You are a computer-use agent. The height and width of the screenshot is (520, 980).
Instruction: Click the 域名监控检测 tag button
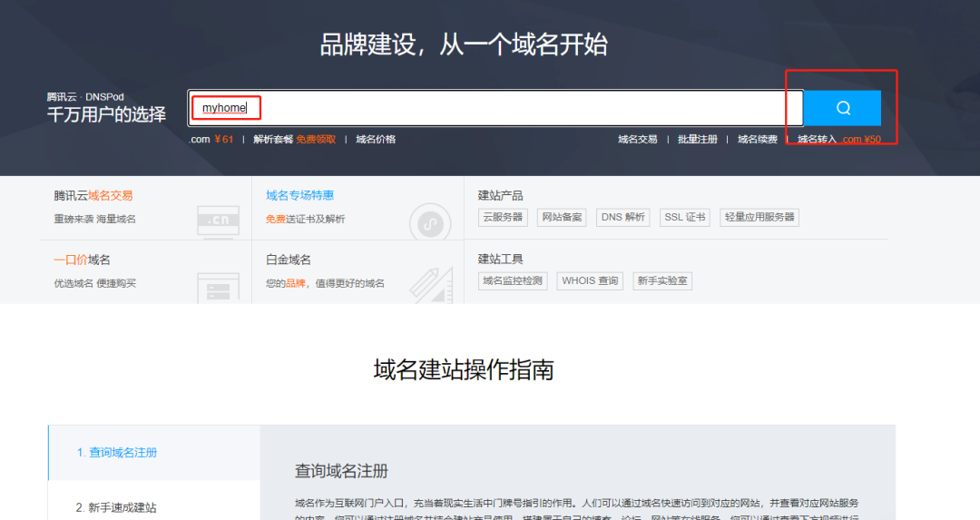[513, 281]
